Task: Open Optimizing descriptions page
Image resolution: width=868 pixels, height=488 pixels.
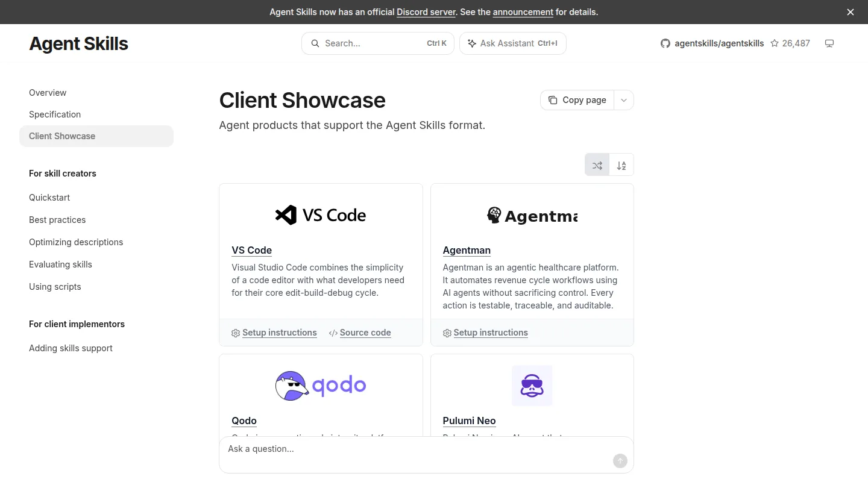Action: click(76, 242)
